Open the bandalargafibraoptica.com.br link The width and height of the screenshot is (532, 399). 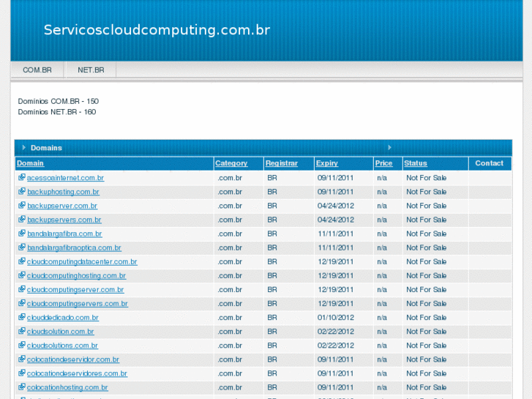pos(74,247)
